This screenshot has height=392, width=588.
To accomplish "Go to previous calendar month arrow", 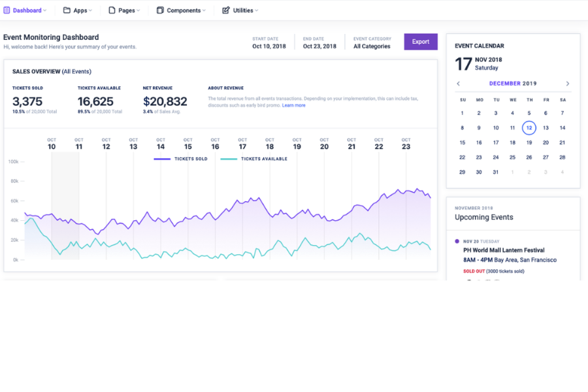I will 458,83.
